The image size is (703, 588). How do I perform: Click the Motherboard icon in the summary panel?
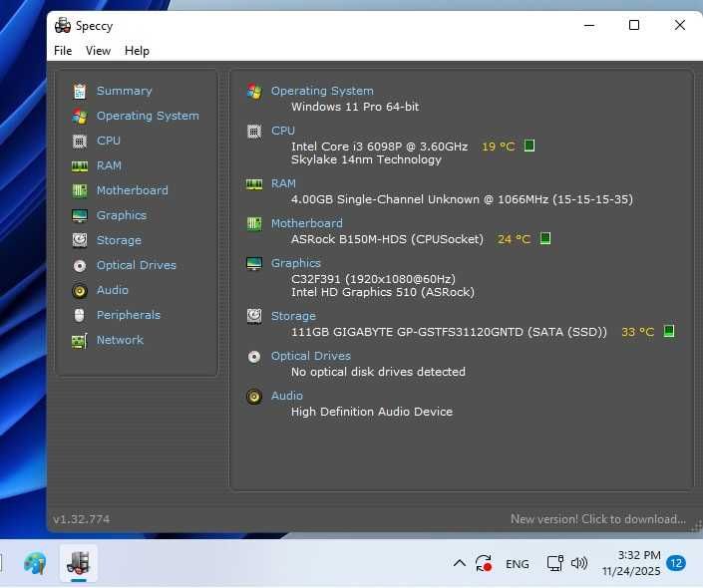point(254,223)
